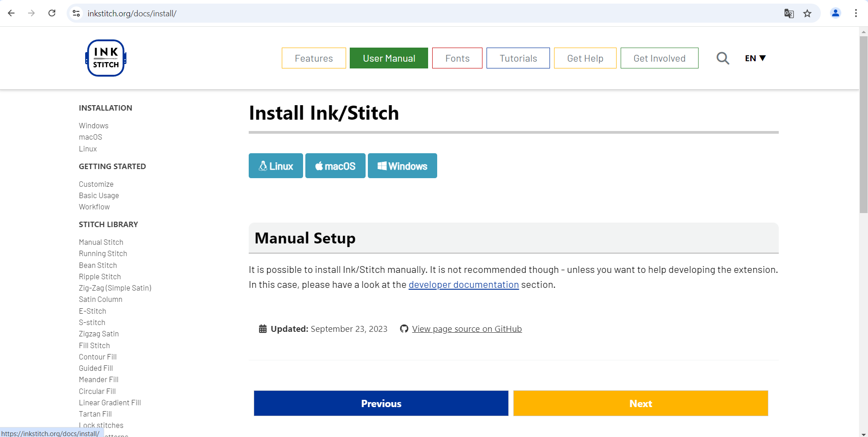
Task: Open the Chrome three-dot menu
Action: (x=856, y=13)
